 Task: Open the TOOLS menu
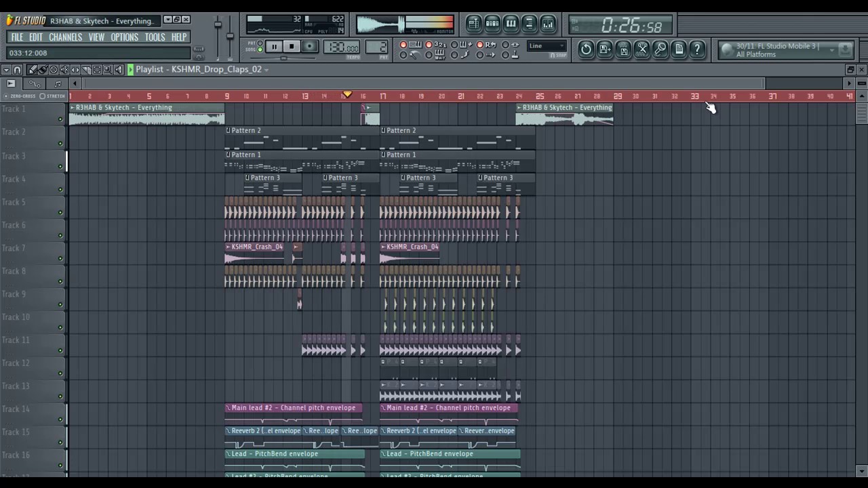point(155,37)
